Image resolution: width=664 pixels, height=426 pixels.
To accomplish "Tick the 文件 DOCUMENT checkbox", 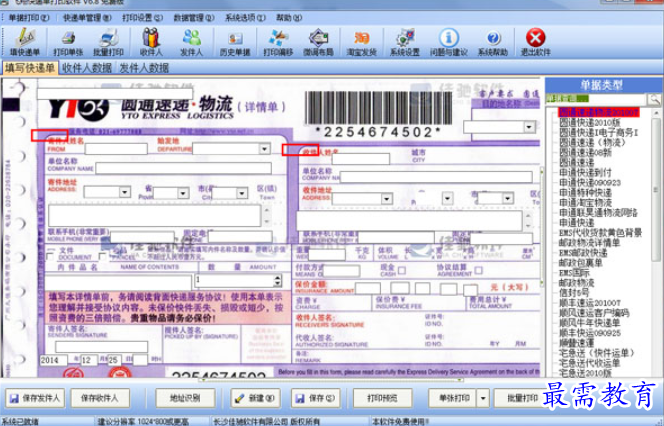I will point(50,257).
